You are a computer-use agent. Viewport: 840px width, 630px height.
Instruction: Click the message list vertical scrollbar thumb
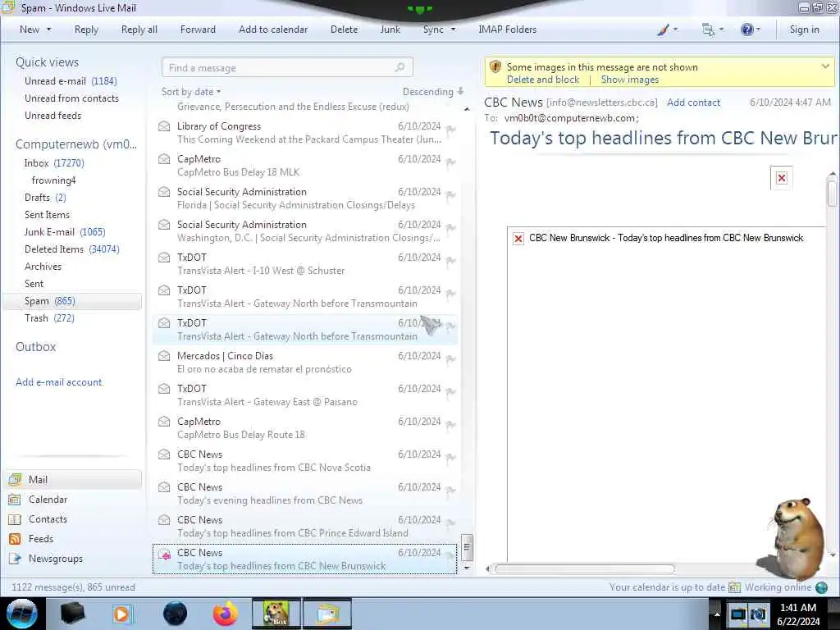(467, 546)
